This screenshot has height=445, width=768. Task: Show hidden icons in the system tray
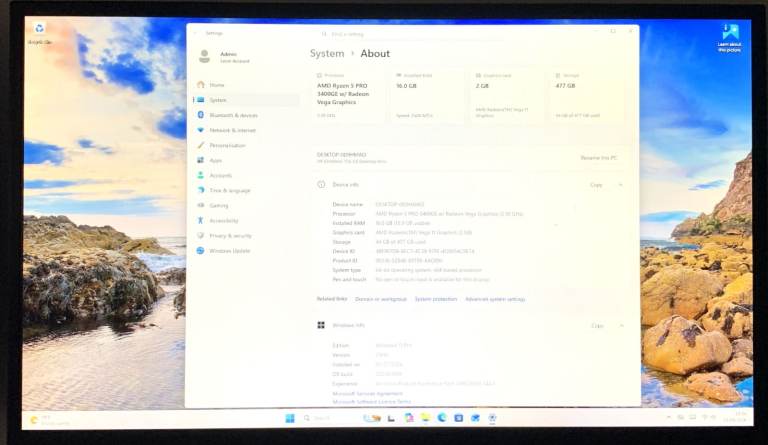pyautogui.click(x=669, y=418)
